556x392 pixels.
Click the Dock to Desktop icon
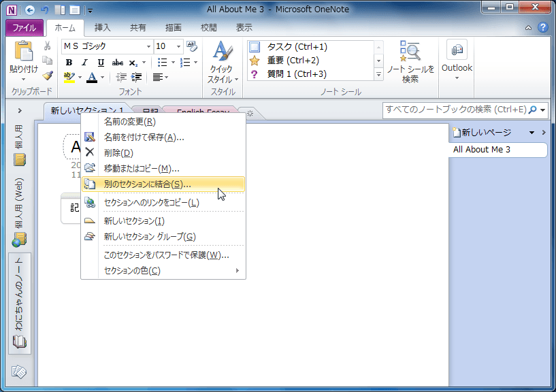pos(60,10)
